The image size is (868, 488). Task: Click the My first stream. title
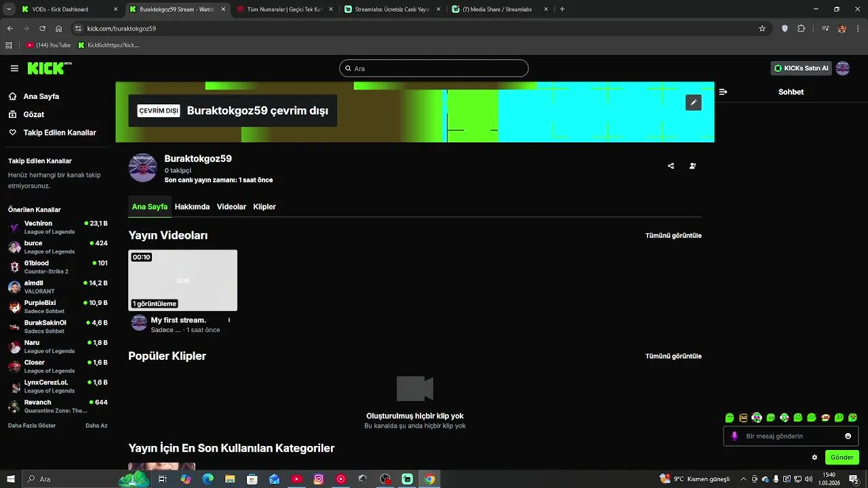coord(178,320)
